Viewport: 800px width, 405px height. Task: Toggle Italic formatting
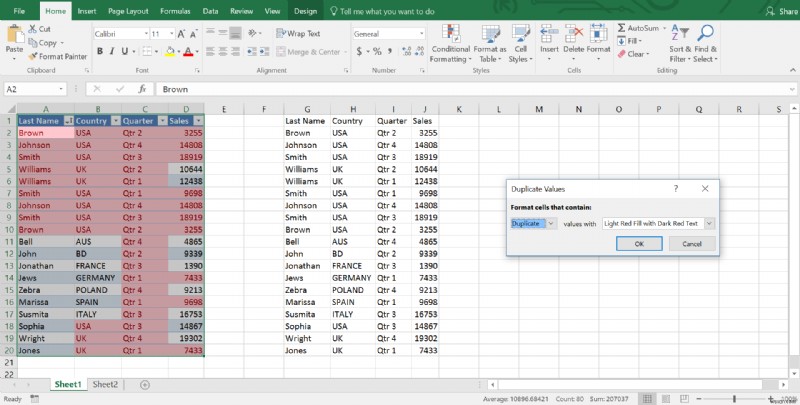(112, 51)
